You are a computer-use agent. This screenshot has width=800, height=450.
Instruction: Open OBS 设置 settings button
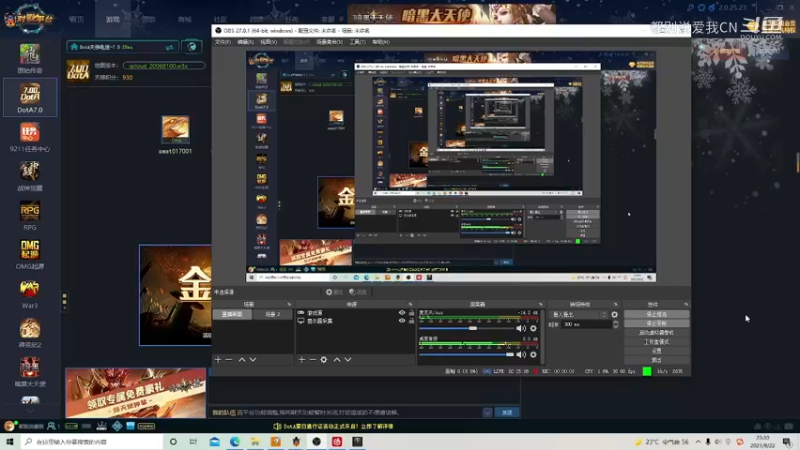[x=656, y=351]
